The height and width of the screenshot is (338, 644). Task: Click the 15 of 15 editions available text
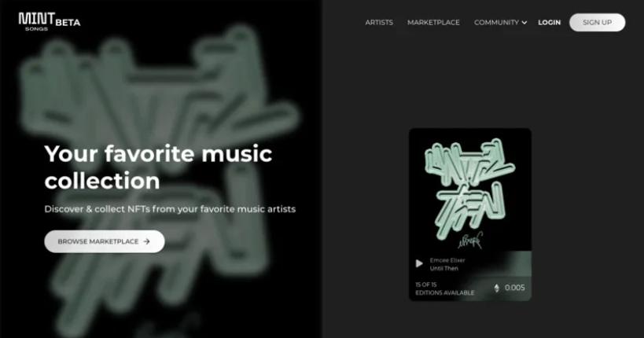tap(444, 288)
